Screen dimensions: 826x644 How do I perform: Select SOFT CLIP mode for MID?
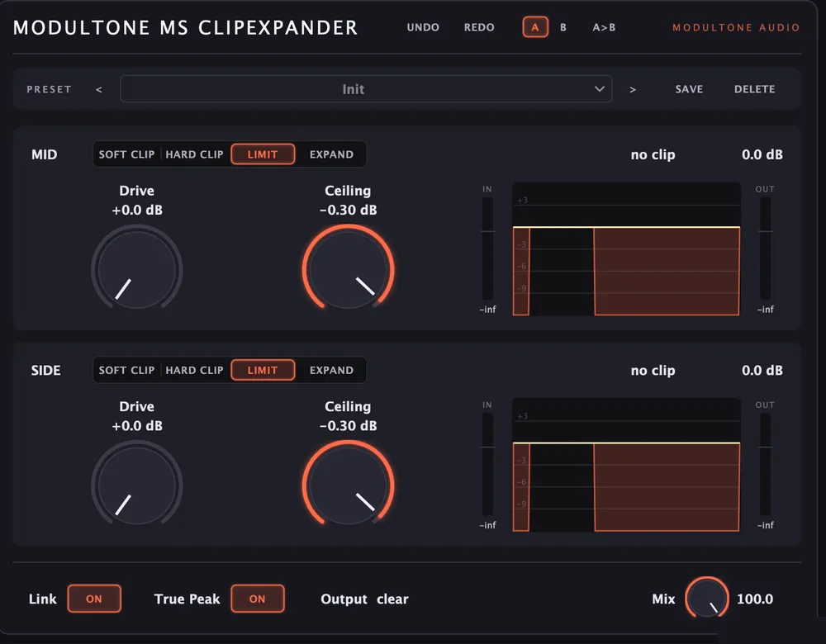tap(126, 154)
